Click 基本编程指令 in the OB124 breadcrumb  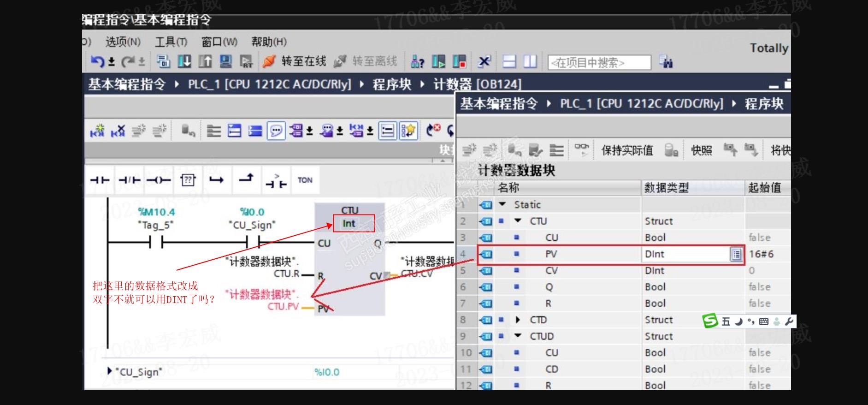coord(127,84)
